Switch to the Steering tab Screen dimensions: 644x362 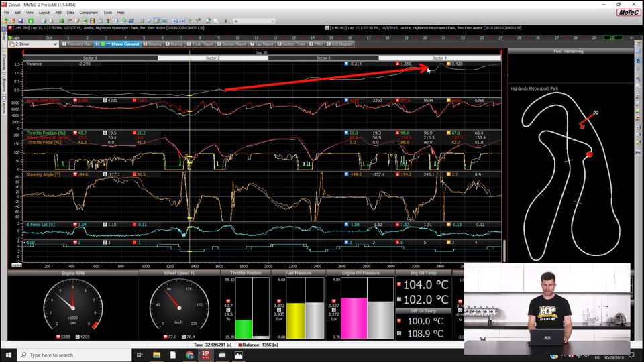[x=152, y=44]
